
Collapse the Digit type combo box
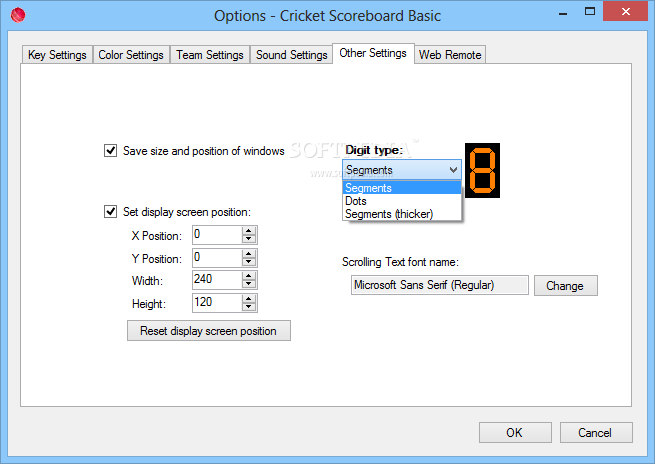tap(453, 170)
